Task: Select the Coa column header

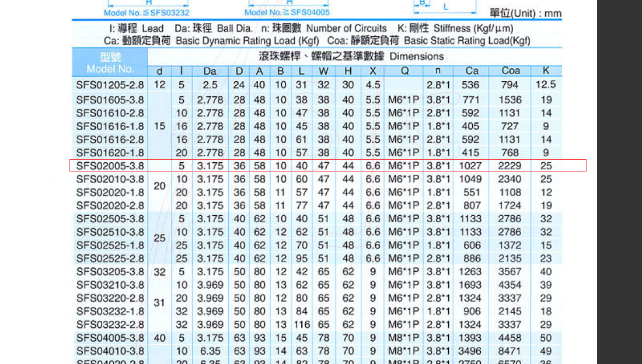Action: (x=511, y=71)
